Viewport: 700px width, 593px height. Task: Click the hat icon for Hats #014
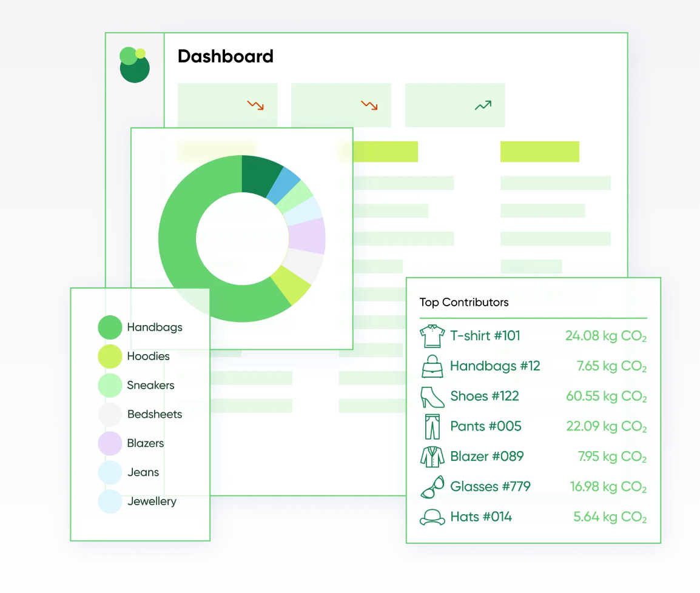tap(432, 517)
